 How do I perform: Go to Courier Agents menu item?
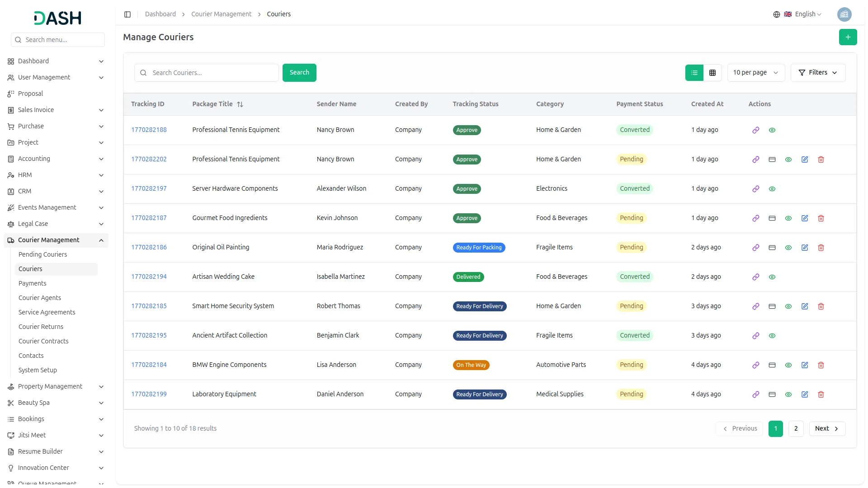click(40, 298)
